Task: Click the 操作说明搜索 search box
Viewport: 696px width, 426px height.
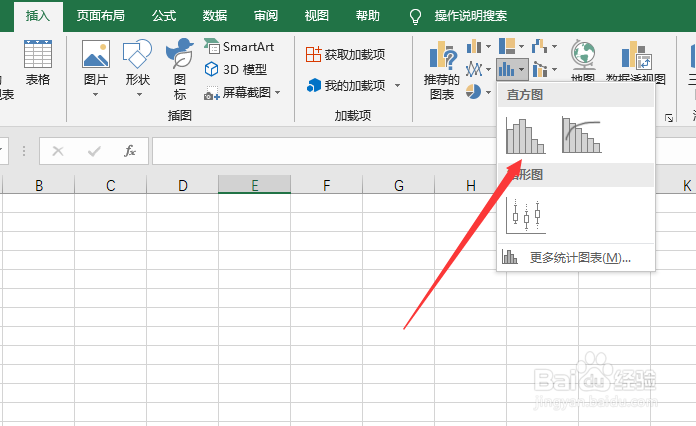Action: pos(471,16)
